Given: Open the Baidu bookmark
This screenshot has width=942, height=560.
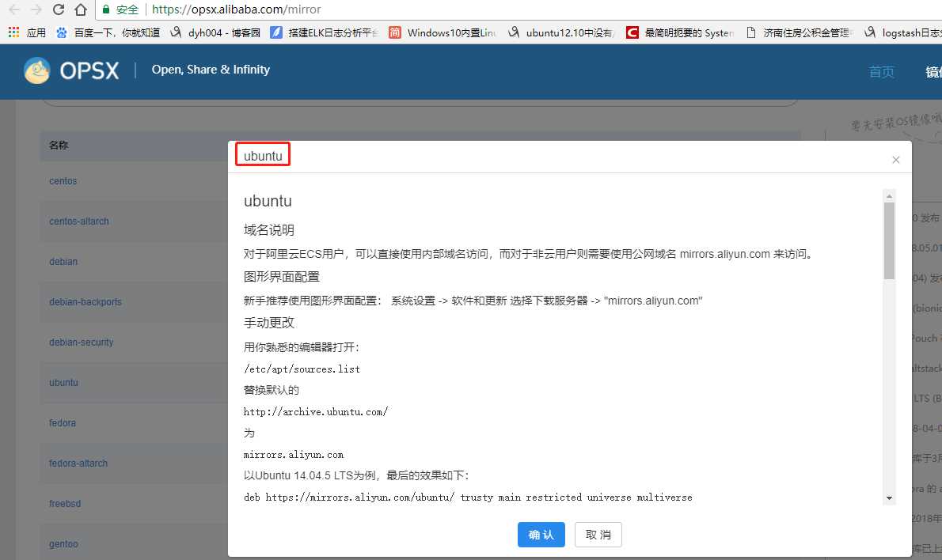Looking at the screenshot, I should pos(108,32).
